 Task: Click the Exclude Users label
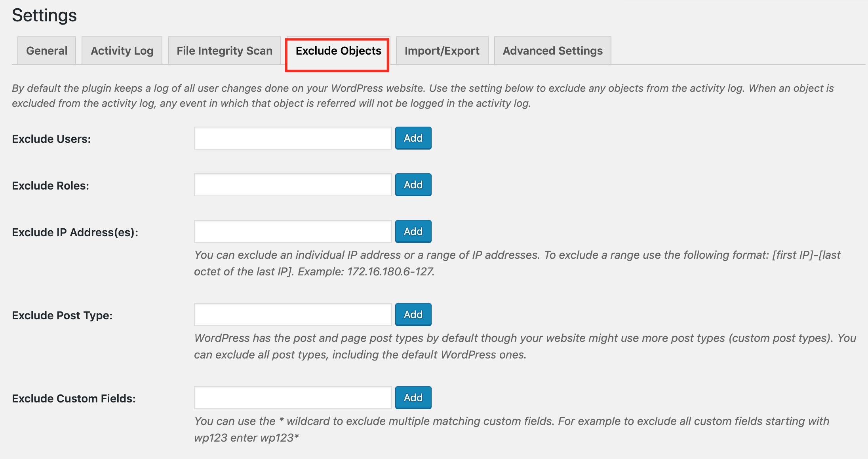point(51,139)
